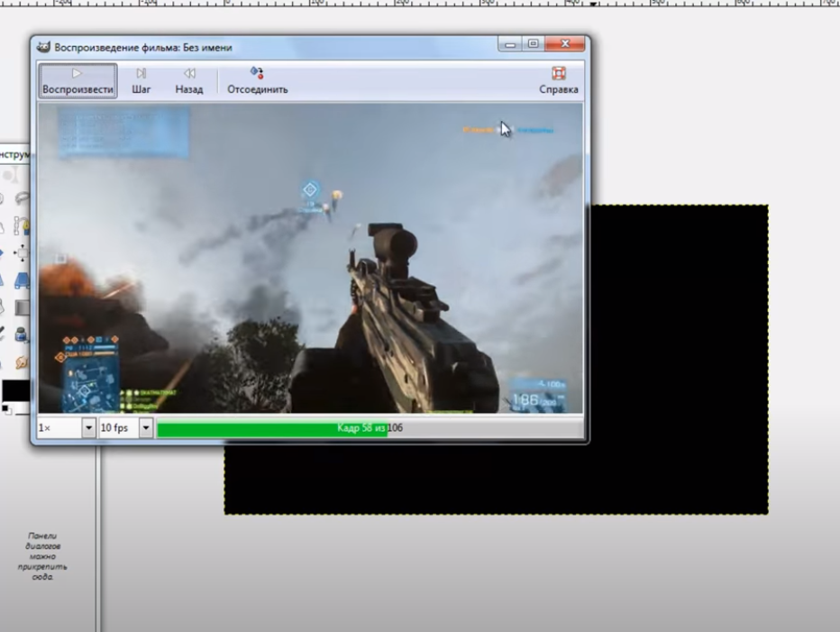Screen dimensions: 840x632
Task: Click the animation preview frame
Action: pos(310,259)
